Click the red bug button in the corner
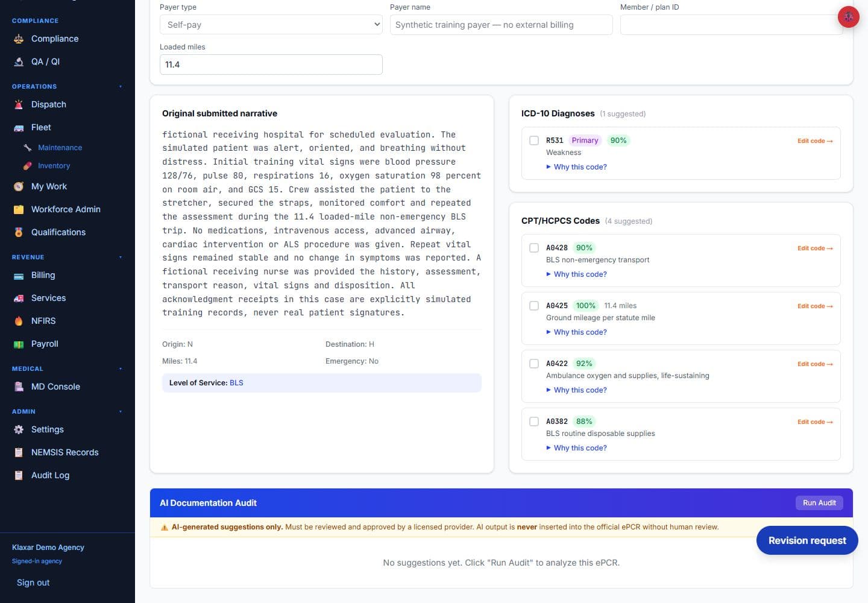 (x=848, y=17)
